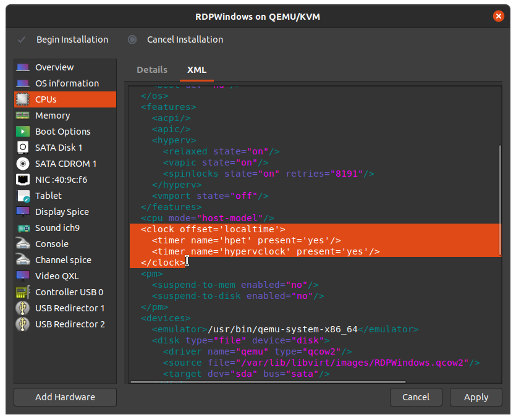The height and width of the screenshot is (420, 516).
Task: Open the Tablet device entry
Action: pos(48,196)
